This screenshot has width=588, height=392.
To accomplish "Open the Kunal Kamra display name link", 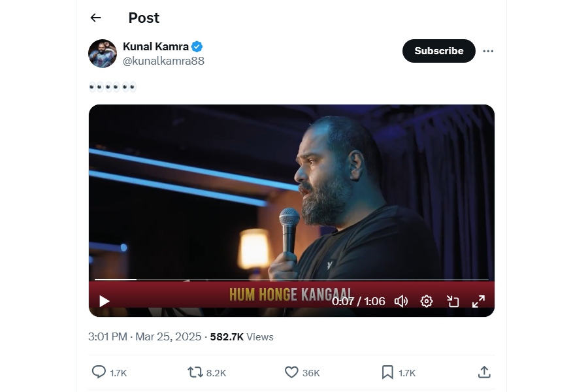I will (155, 46).
